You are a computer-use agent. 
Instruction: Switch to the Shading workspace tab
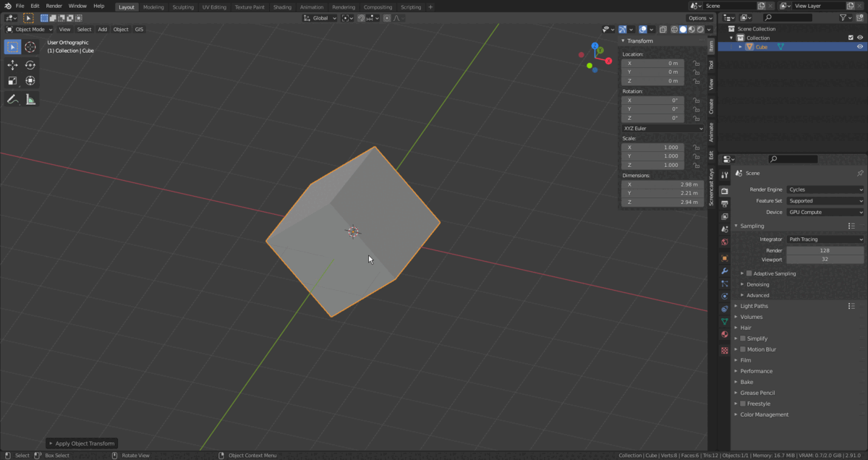pos(282,7)
